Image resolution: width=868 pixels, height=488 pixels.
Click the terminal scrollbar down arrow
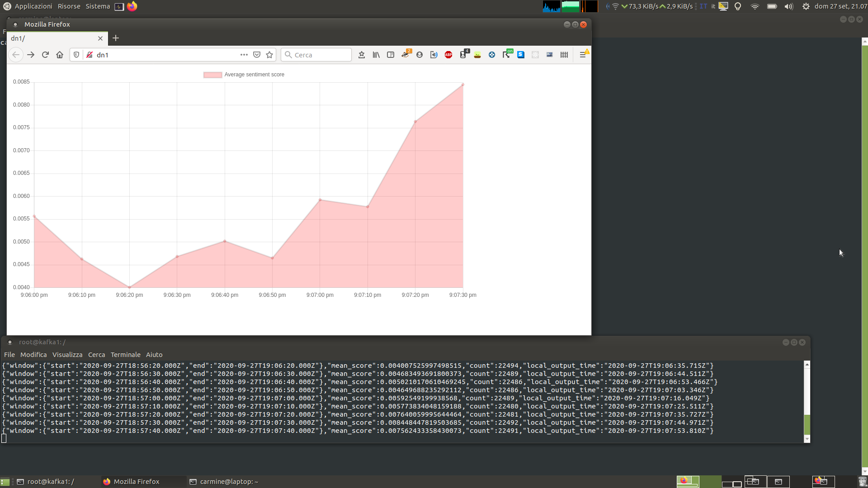[x=807, y=439]
